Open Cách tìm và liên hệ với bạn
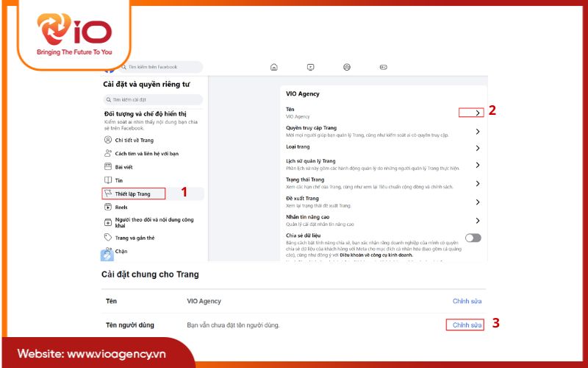The image size is (588, 368). (146, 154)
